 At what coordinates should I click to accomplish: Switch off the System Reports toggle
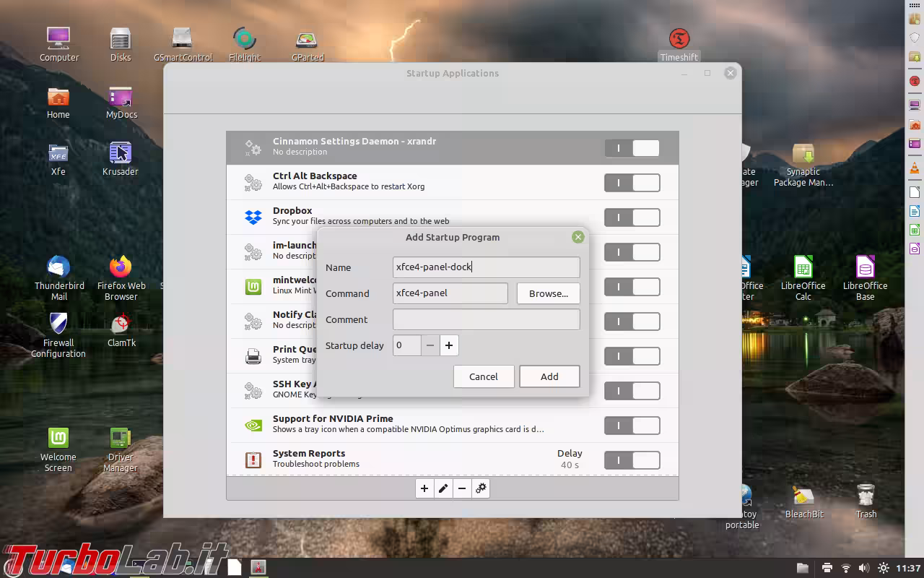pos(632,460)
